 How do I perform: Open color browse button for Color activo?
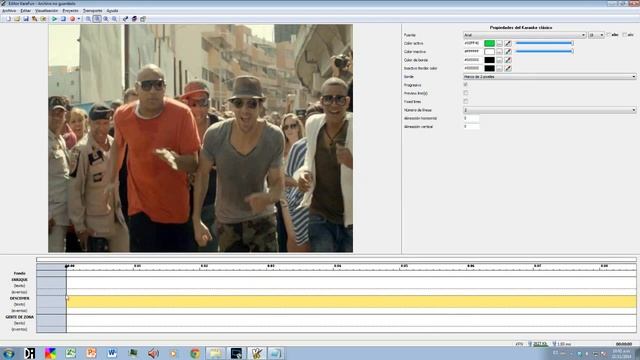[x=499, y=43]
